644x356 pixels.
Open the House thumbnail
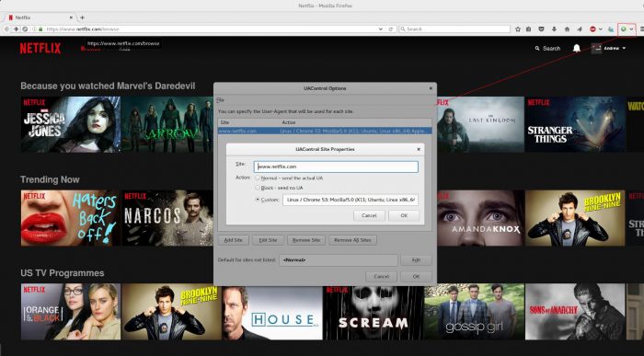(272, 313)
